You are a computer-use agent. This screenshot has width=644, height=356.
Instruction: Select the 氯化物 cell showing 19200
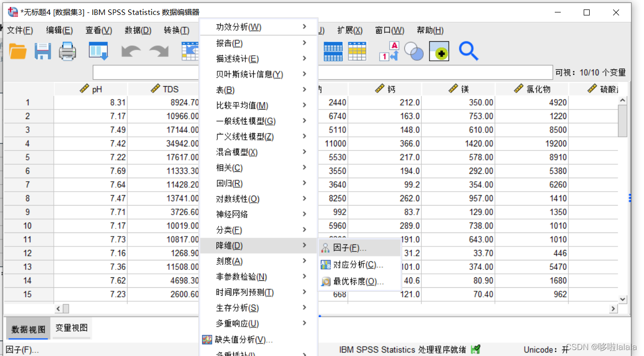point(532,143)
